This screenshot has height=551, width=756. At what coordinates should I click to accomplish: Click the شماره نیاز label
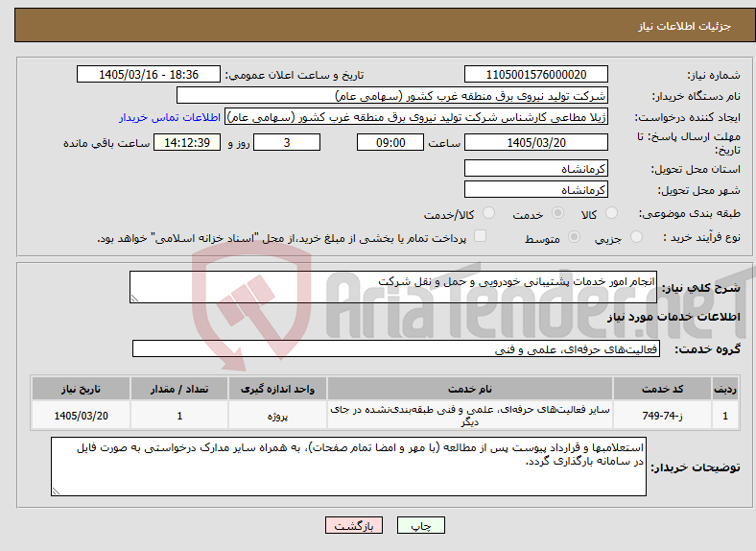pyautogui.click(x=714, y=75)
